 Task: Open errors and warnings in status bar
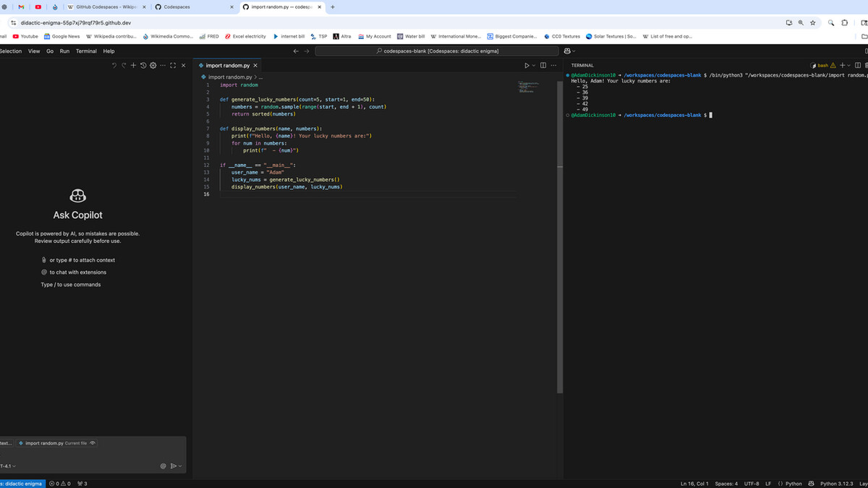[59, 484]
